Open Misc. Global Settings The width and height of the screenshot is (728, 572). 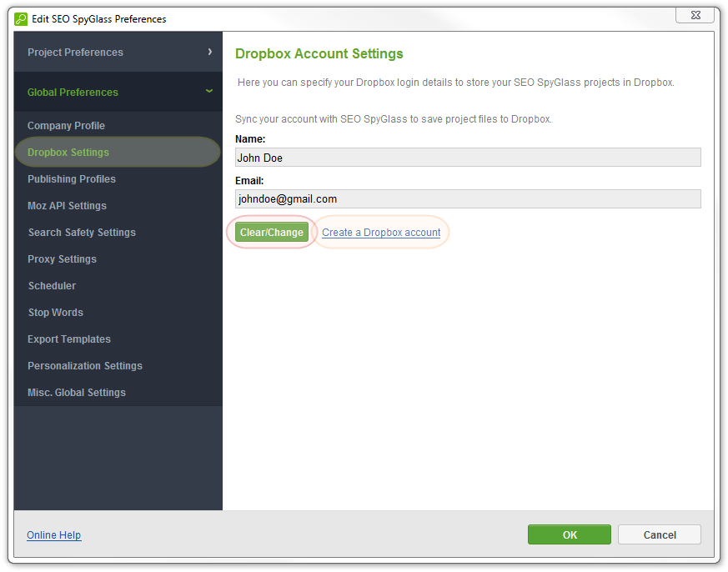pos(77,393)
